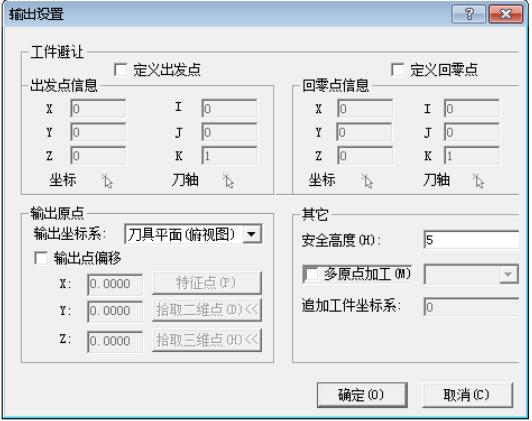The image size is (532, 421).
Task: Enable the 定义回零点 checkbox
Action: [x=397, y=70]
